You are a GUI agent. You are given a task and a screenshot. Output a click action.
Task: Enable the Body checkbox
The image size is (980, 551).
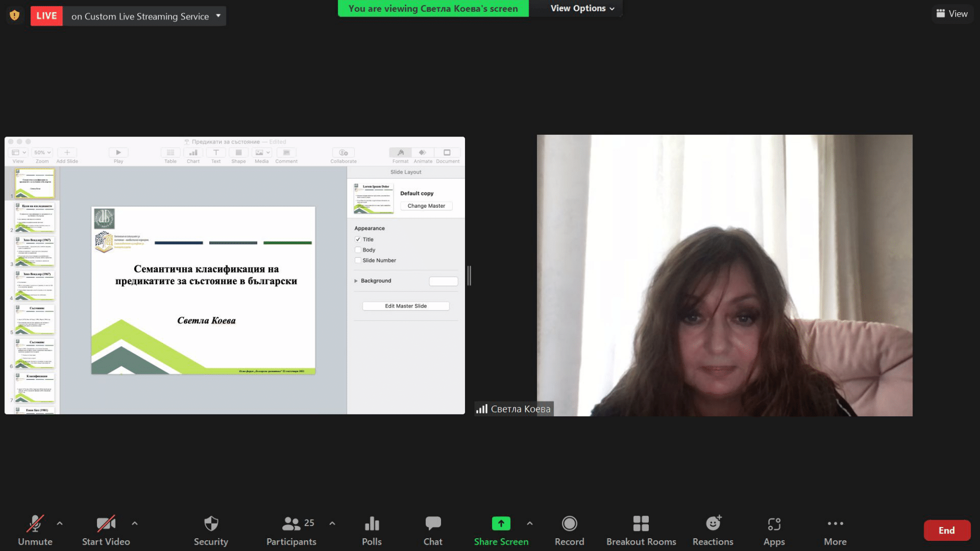[x=358, y=250]
